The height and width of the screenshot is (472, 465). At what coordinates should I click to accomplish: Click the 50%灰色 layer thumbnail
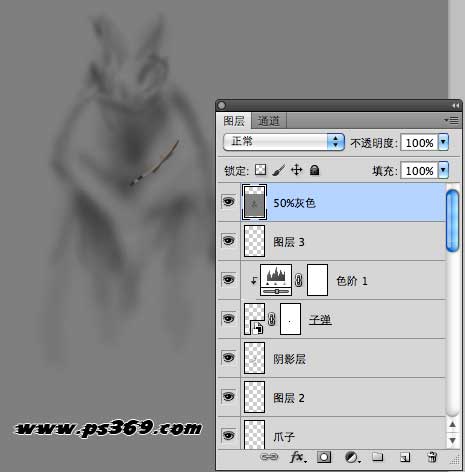coord(254,202)
